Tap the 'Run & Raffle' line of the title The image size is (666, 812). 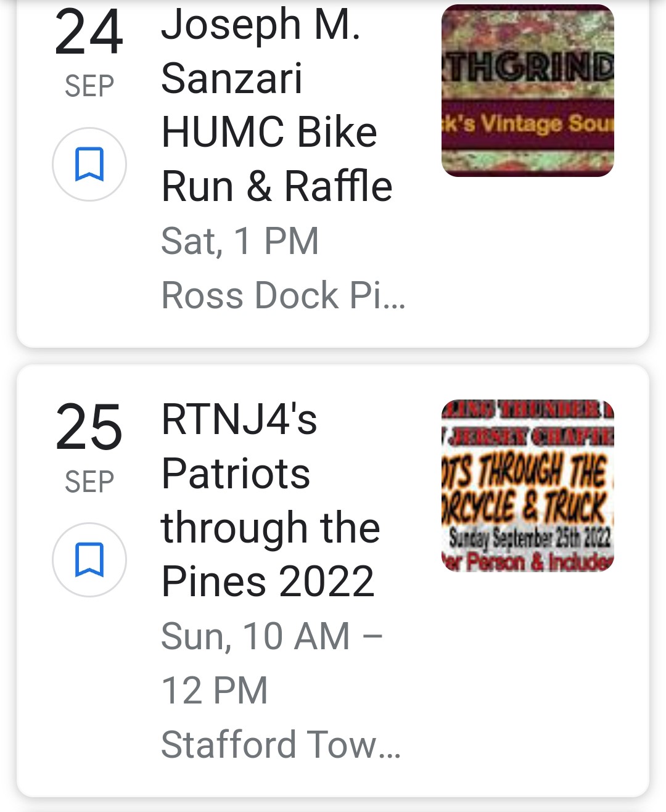[276, 186]
